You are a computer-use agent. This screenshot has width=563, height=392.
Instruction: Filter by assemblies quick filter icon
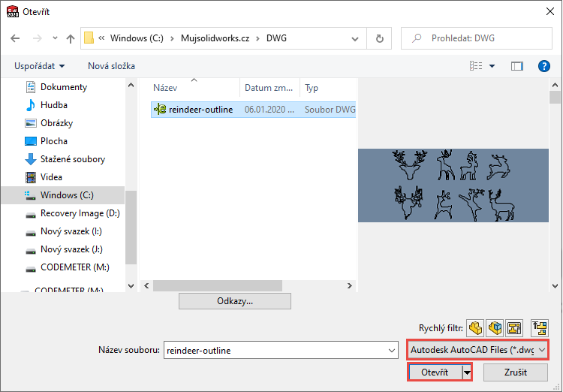(495, 328)
